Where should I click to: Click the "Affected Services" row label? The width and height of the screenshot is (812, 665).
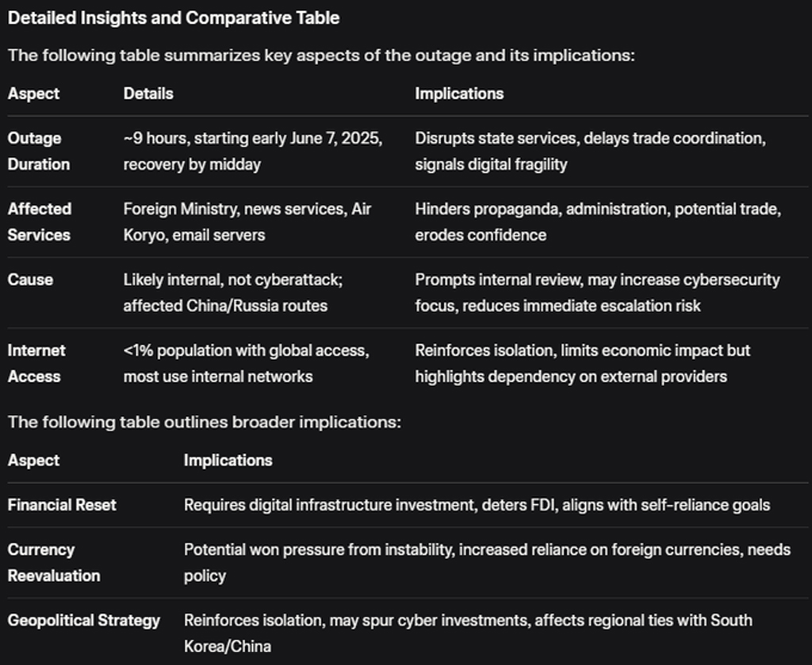coord(40,221)
